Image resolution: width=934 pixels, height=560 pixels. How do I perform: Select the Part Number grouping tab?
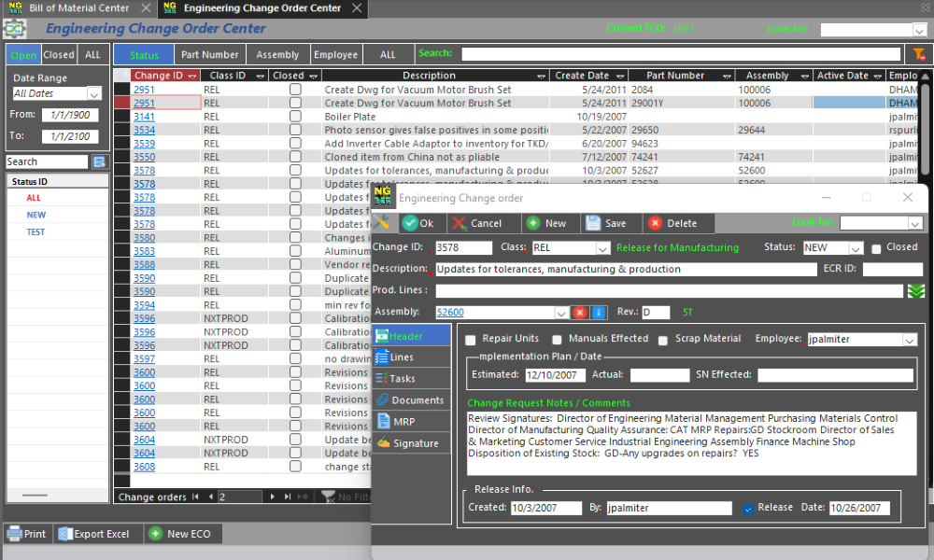pyautogui.click(x=210, y=55)
